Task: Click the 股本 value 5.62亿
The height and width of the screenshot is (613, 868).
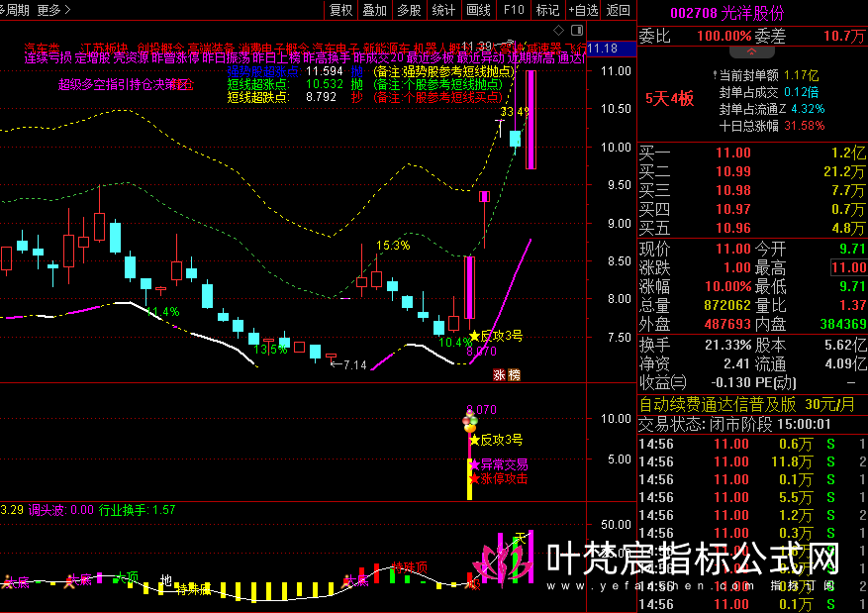Action: [x=845, y=346]
